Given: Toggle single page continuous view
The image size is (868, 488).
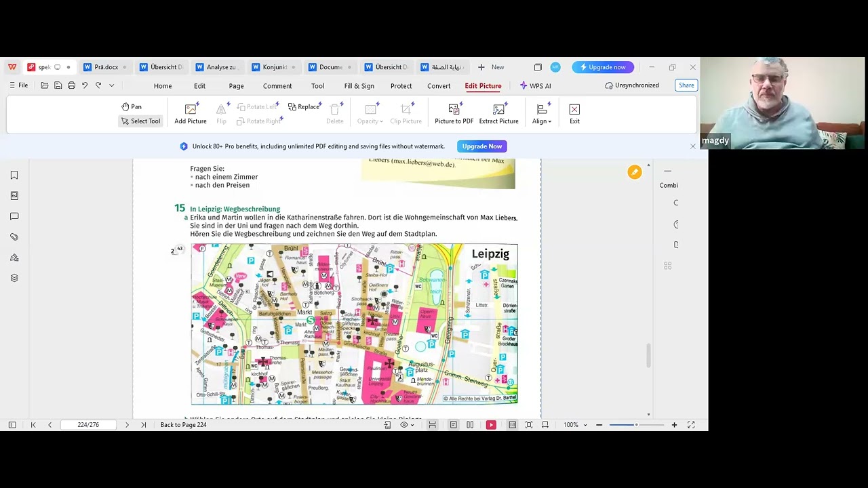Looking at the screenshot, I should pos(453,425).
